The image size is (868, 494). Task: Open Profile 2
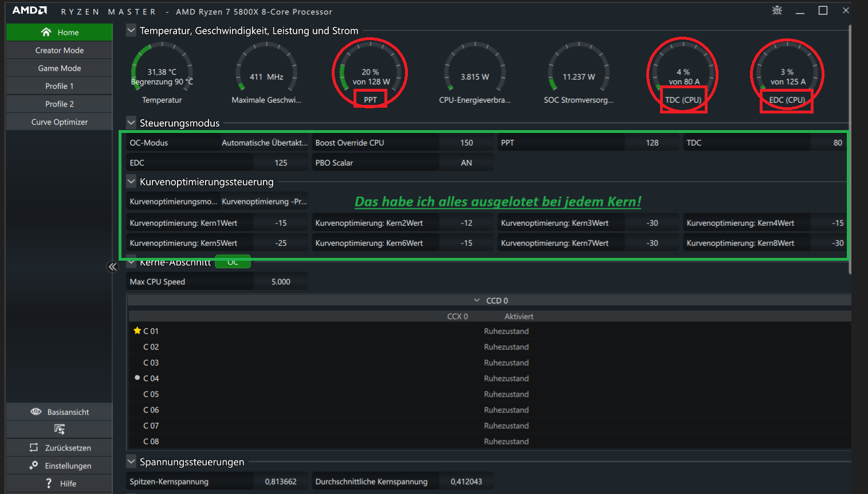pyautogui.click(x=59, y=104)
